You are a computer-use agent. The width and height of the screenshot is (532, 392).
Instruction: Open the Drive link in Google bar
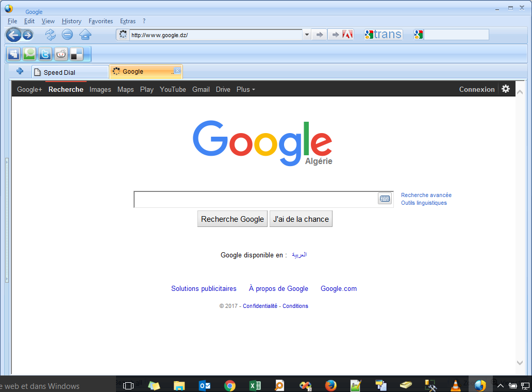coord(223,89)
